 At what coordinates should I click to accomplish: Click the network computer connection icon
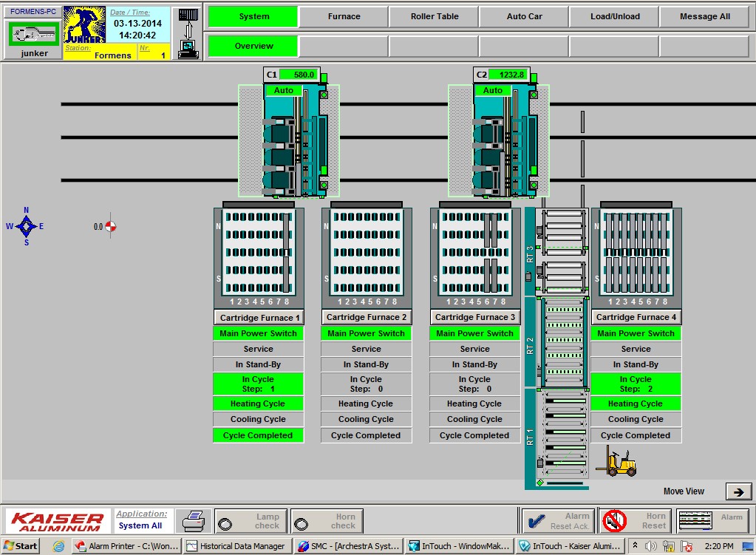[x=188, y=33]
